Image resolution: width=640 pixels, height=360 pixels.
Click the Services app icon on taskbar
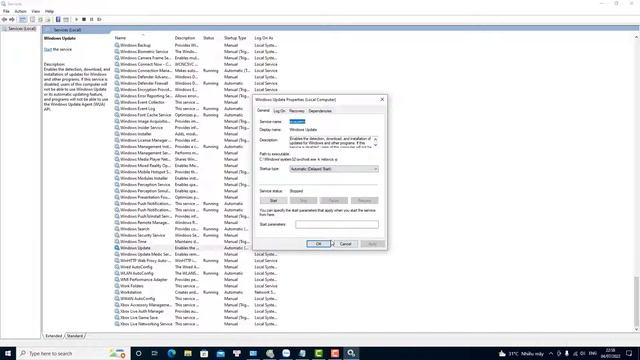click(x=351, y=353)
